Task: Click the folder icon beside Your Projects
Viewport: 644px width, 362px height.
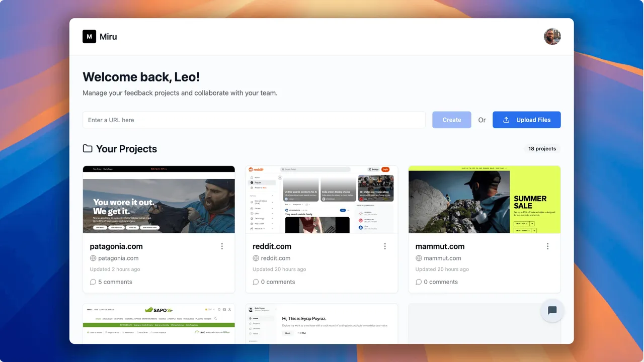Action: click(88, 149)
